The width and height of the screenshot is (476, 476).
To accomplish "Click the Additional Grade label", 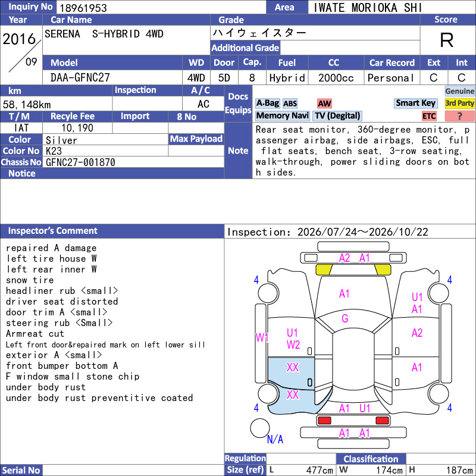I will point(245,48).
